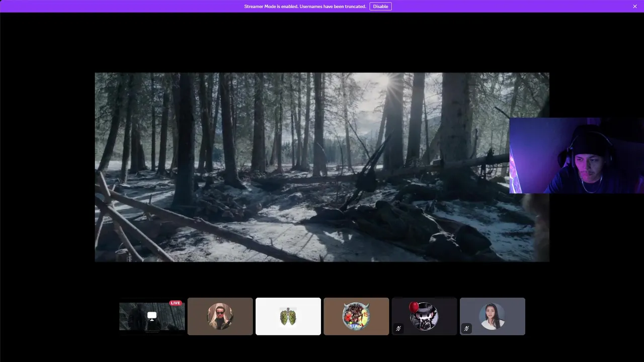Click the streamer's webcam overlay
This screenshot has height=362, width=644.
[577, 155]
